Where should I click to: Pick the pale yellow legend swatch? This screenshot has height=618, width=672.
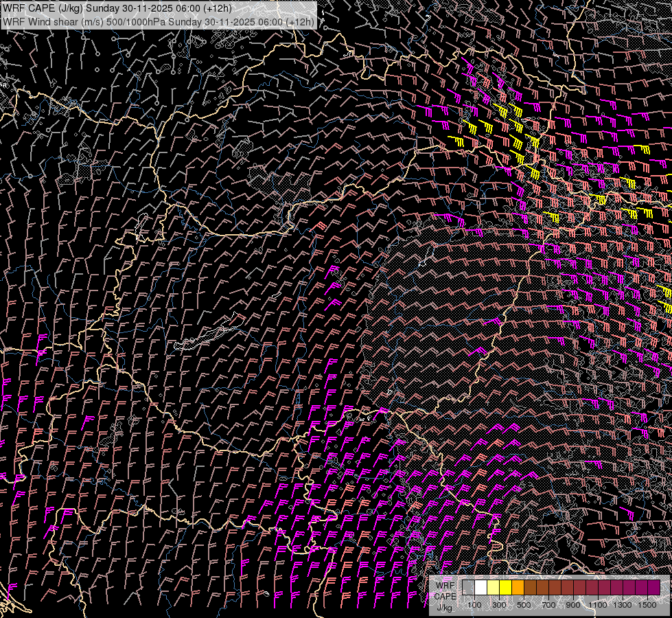click(x=493, y=588)
